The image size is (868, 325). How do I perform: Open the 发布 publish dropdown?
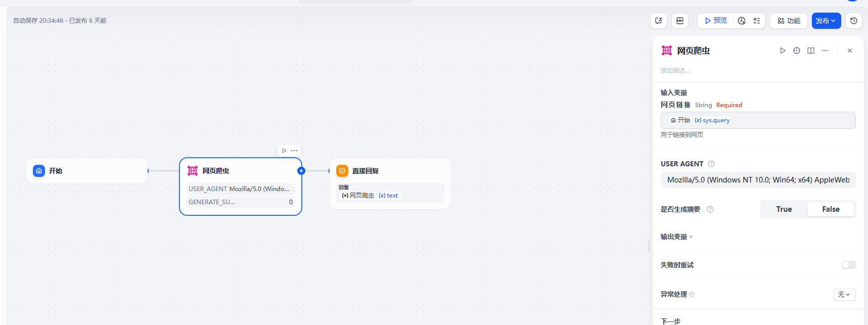click(826, 21)
